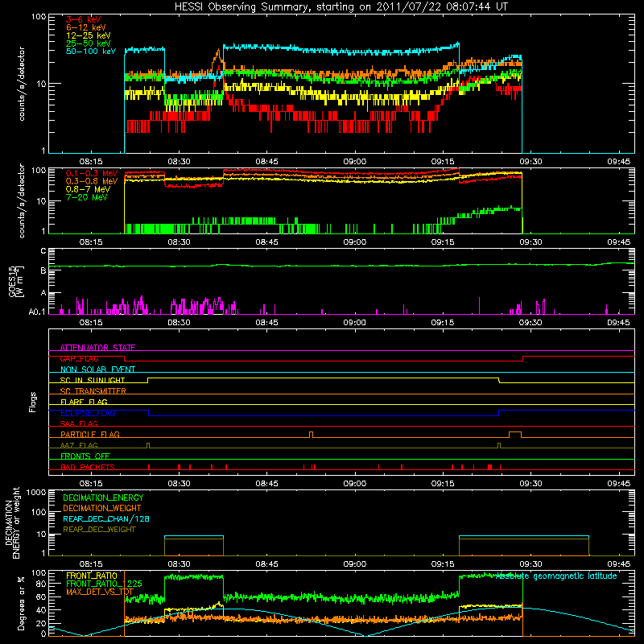Pick the 7-20 MeV legend label
This screenshot has height=644, width=644.
86,197
